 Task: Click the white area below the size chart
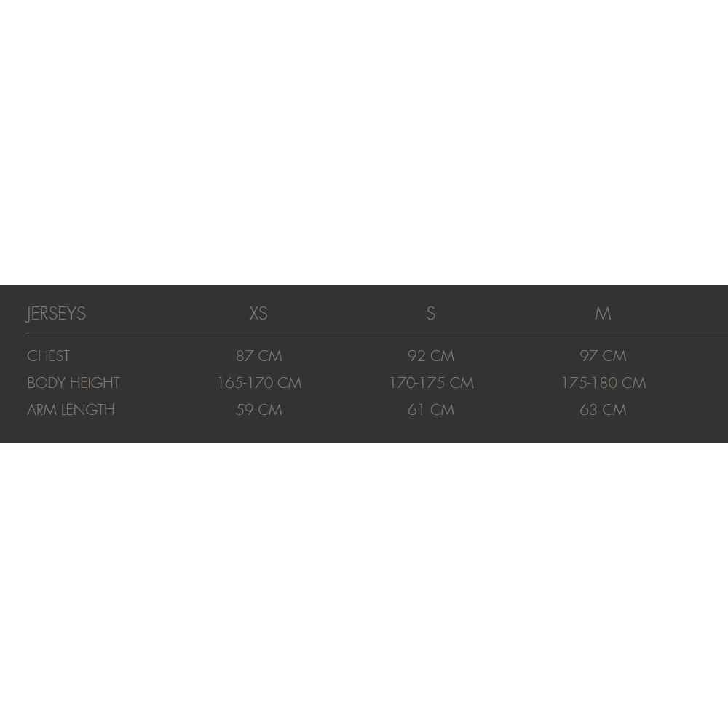[x=364, y=585]
